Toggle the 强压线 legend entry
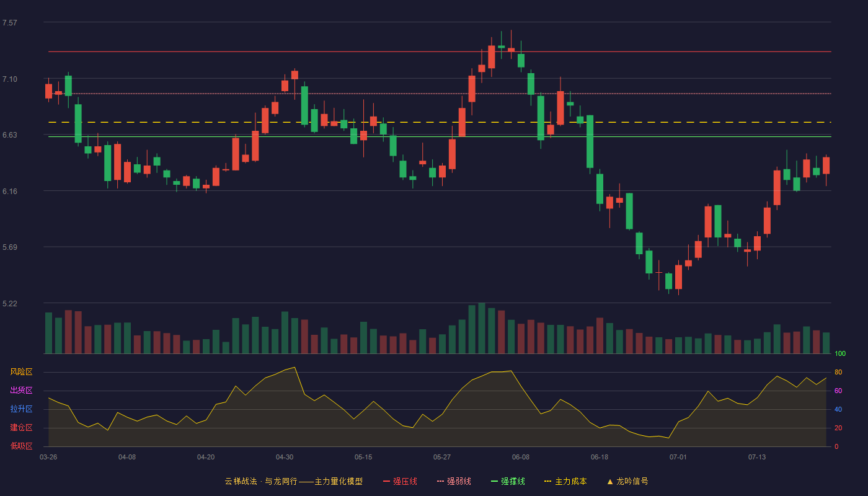The image size is (868, 496). pyautogui.click(x=400, y=481)
